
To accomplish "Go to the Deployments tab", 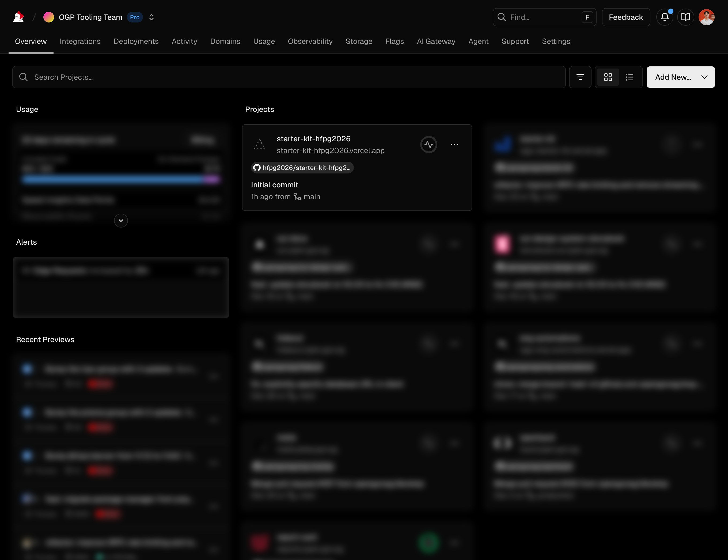I will [x=136, y=41].
